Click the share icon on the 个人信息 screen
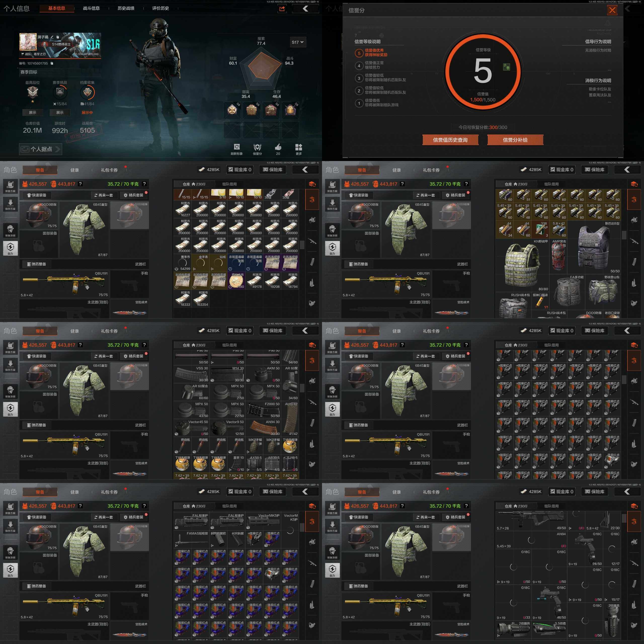The height and width of the screenshot is (644, 644). tap(282, 9)
